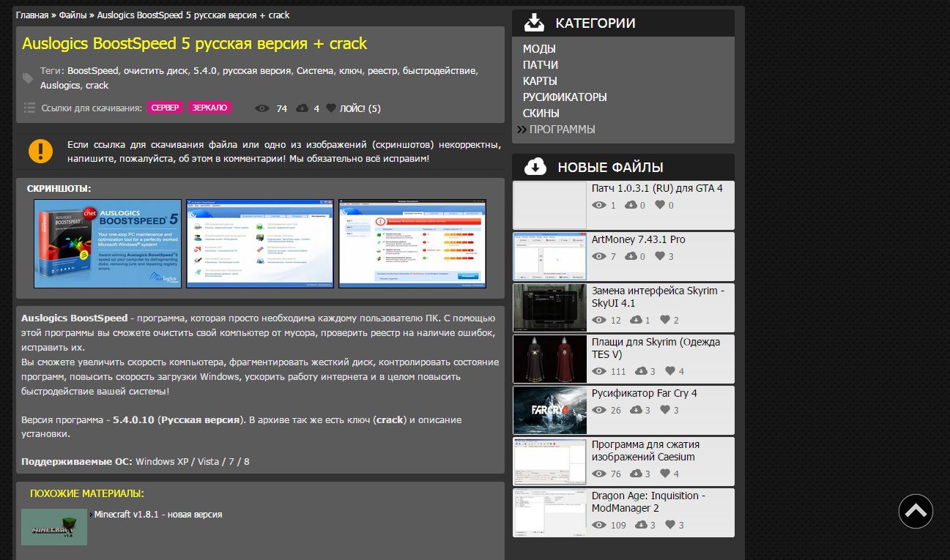This screenshot has height=560, width=950.
Task: Open the КАРТЫ category
Action: pos(540,81)
